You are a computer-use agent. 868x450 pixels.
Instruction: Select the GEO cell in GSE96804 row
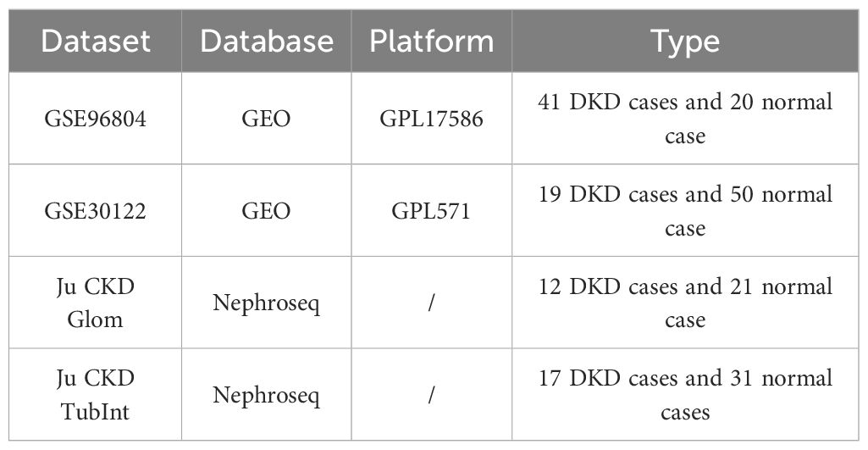pyautogui.click(x=266, y=119)
